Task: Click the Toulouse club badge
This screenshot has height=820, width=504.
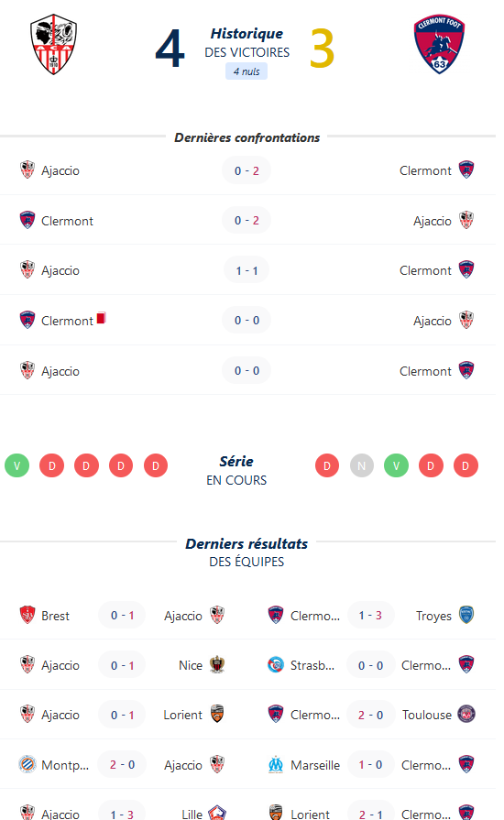Action: point(466,715)
